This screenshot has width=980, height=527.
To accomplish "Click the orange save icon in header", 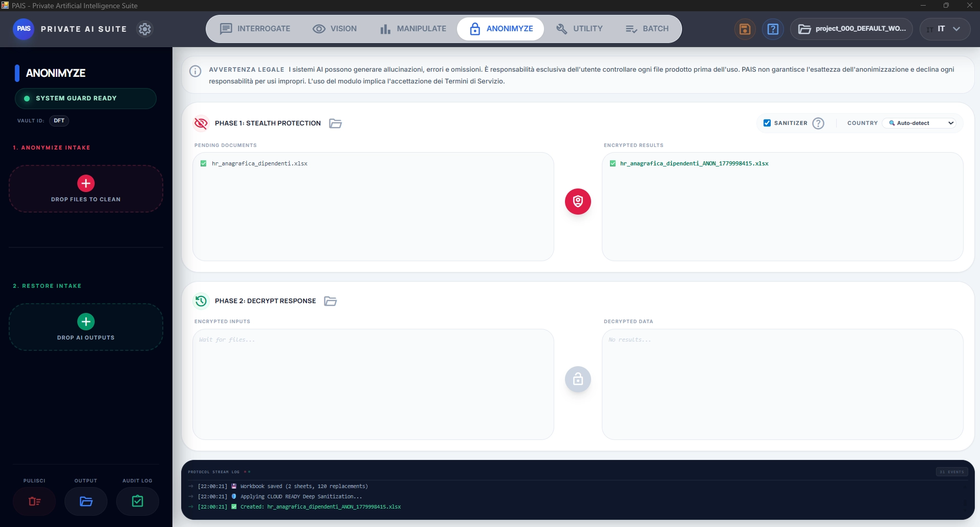I will (x=745, y=29).
